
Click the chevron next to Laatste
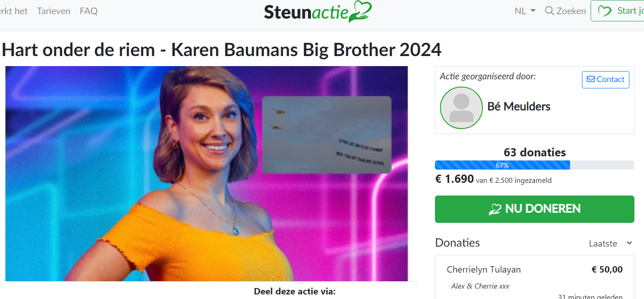point(629,243)
